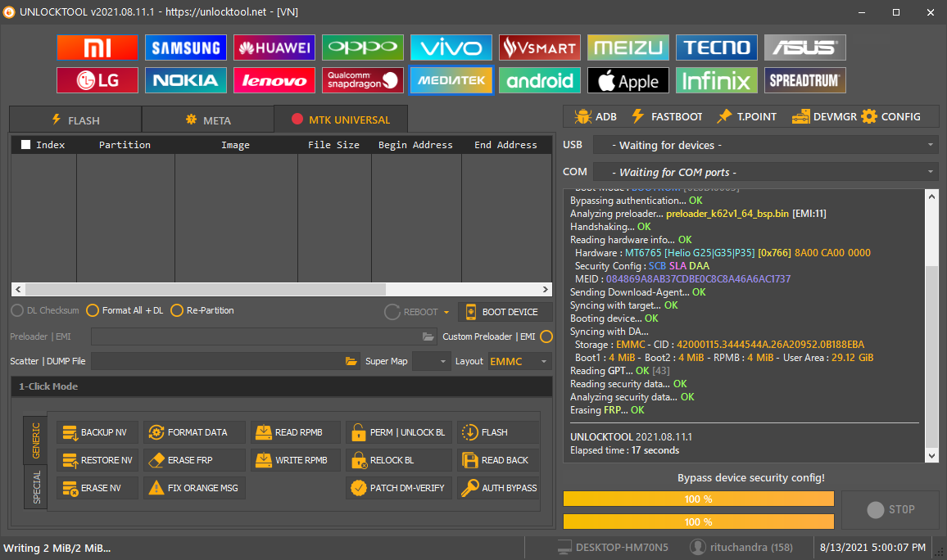
Task: Open the Layout EMMC dropdown
Action: pyautogui.click(x=519, y=362)
